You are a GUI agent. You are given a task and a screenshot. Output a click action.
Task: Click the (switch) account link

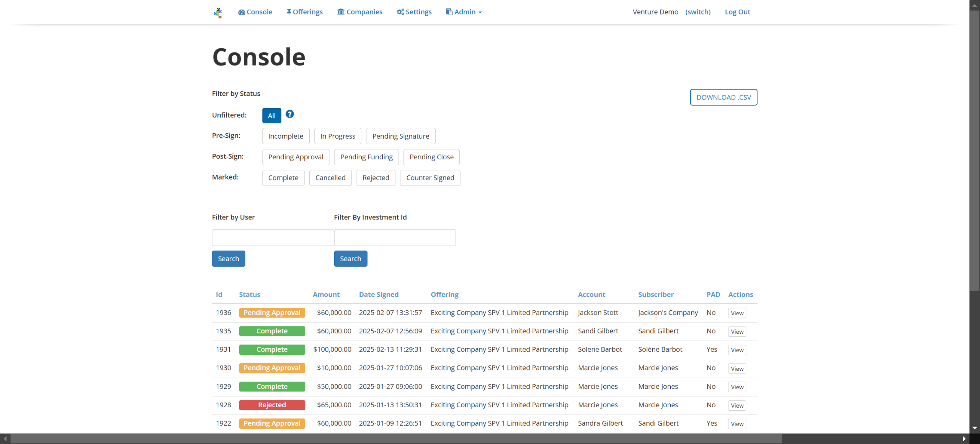coord(697,12)
